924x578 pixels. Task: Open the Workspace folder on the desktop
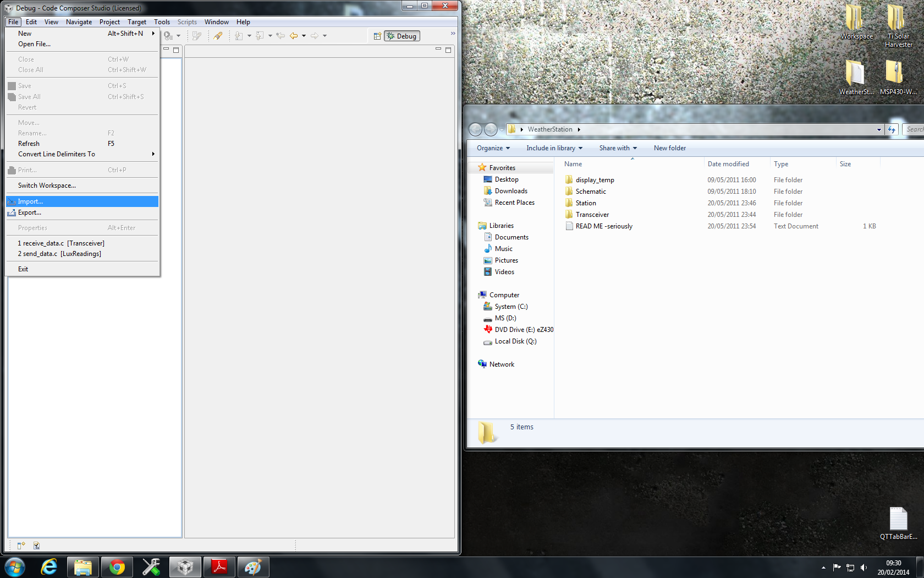coord(856,22)
